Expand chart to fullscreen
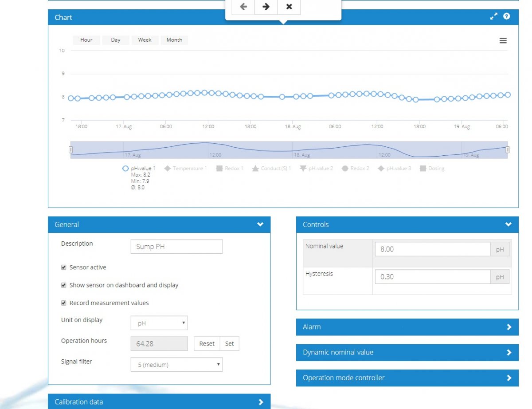Screen dimensions: 532x409 [x=493, y=16]
